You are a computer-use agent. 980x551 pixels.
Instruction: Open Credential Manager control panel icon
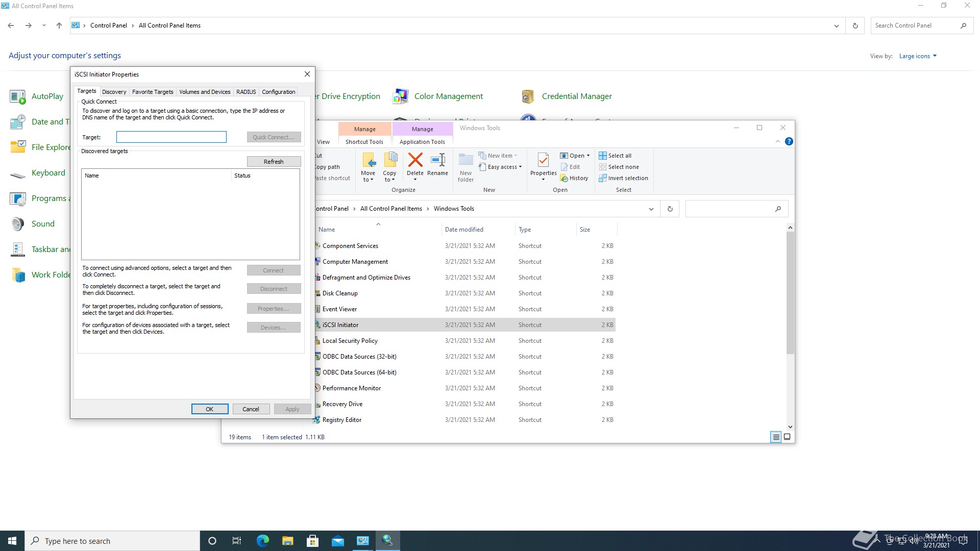[528, 96]
